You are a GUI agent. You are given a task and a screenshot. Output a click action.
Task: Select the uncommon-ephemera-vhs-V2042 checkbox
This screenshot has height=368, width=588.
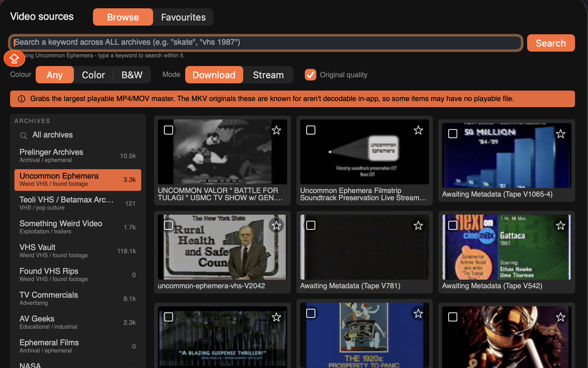point(168,225)
